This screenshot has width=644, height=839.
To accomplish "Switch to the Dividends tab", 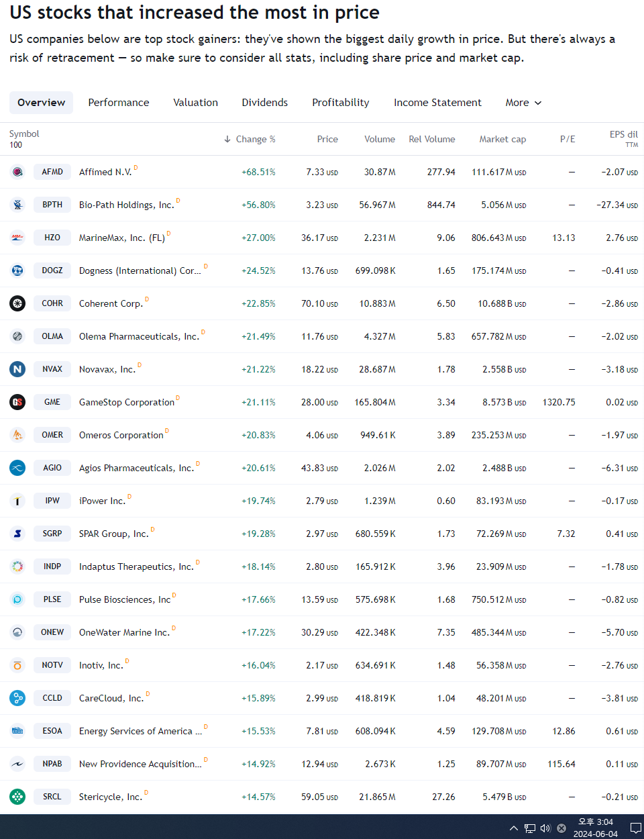I will coord(265,103).
